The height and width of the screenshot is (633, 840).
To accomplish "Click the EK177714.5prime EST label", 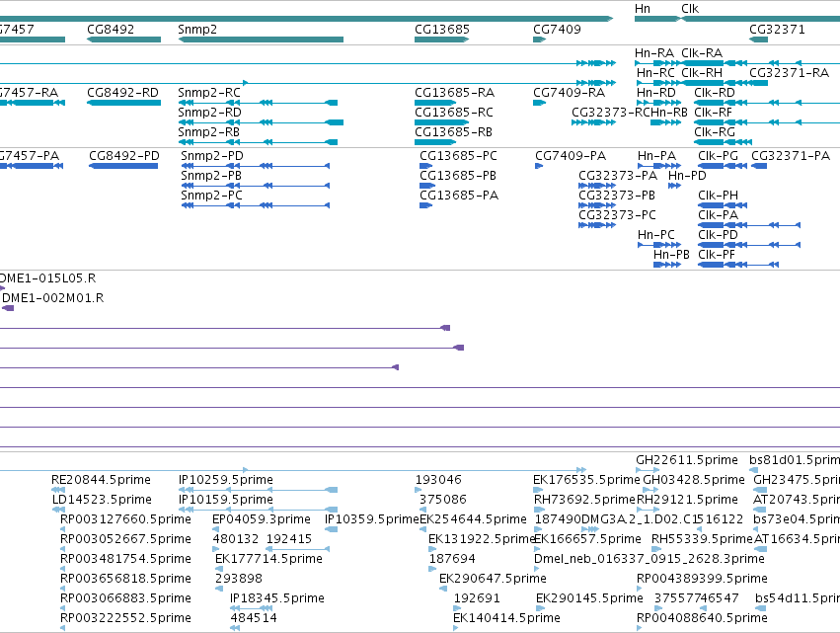I will pyautogui.click(x=268, y=559).
